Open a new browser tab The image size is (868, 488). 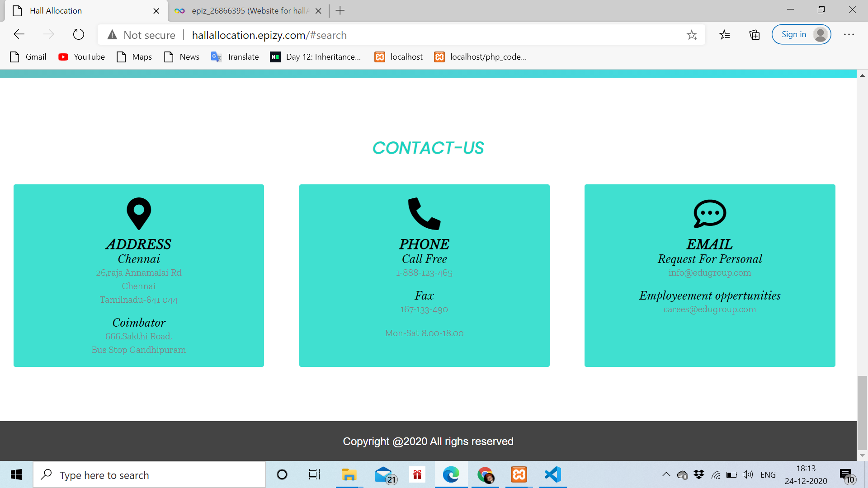pos(340,11)
